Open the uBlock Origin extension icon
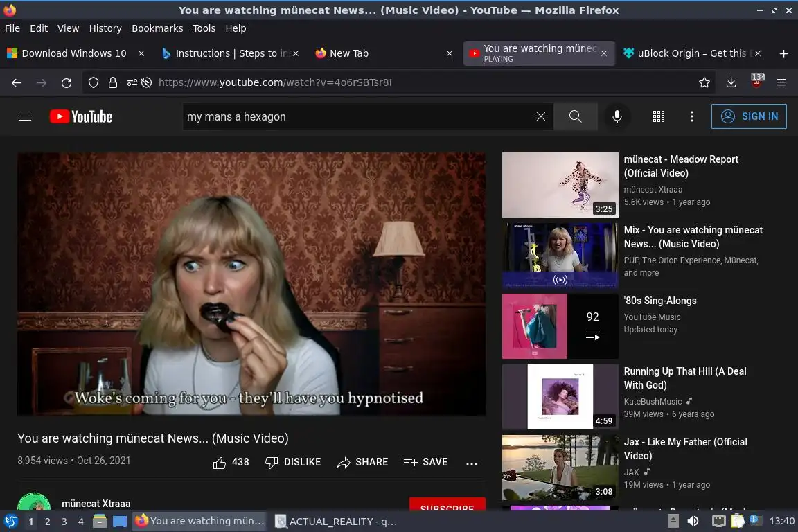This screenshot has height=532, width=798. pos(757,81)
